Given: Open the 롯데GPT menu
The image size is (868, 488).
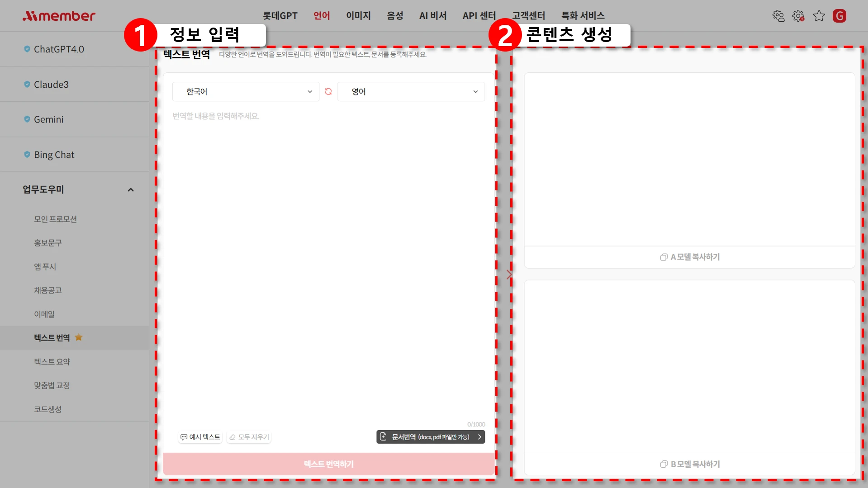Looking at the screenshot, I should click(280, 16).
